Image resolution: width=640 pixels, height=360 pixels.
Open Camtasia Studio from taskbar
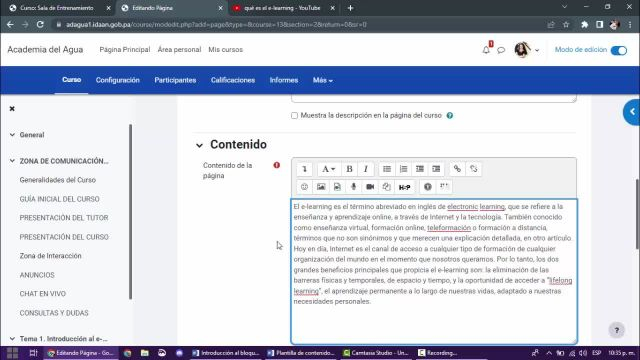pos(375,353)
